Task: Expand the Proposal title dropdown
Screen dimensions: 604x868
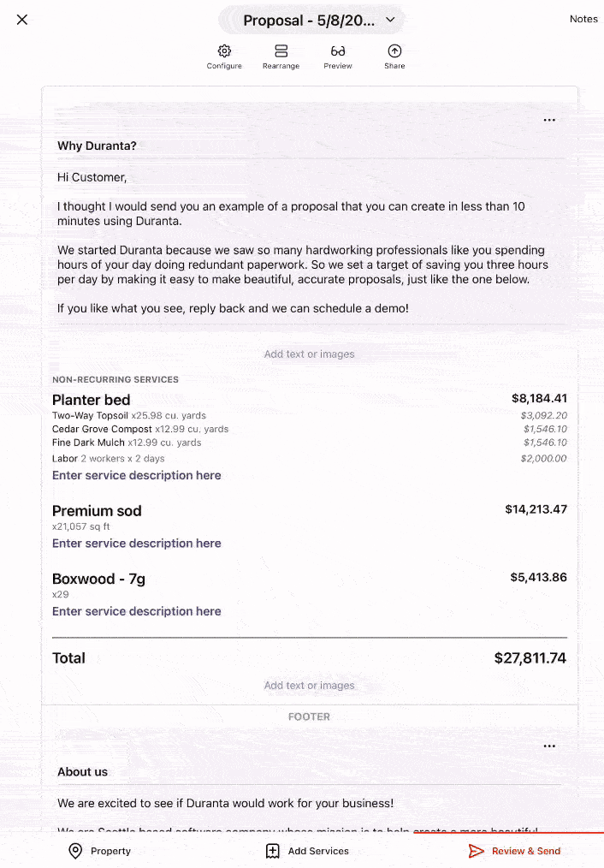Action: click(x=390, y=20)
